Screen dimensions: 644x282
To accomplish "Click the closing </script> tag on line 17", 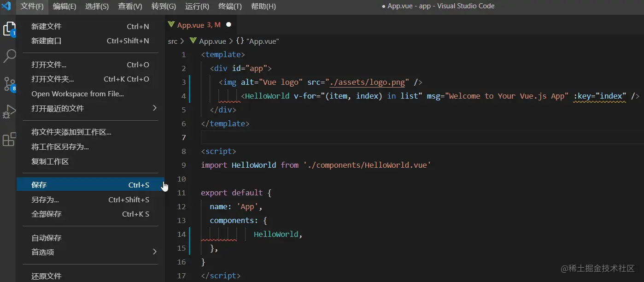I will pos(221,276).
